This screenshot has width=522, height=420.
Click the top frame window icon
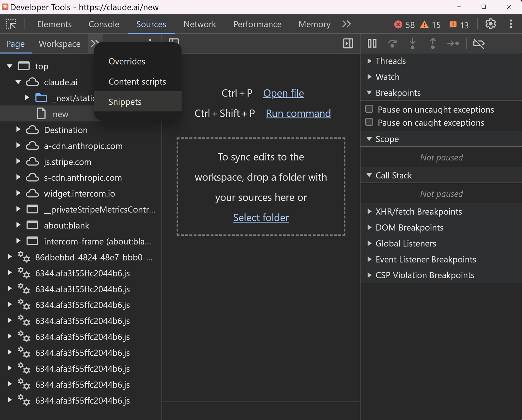[x=23, y=66]
